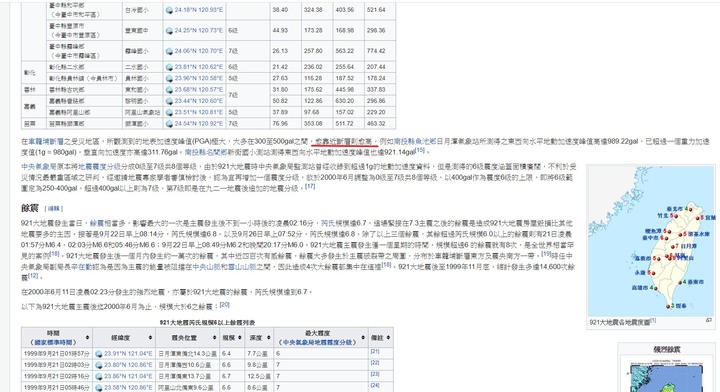The width and height of the screenshot is (720, 392).
Task: Sort aftershock table by 時間 column
Action: (x=87, y=338)
